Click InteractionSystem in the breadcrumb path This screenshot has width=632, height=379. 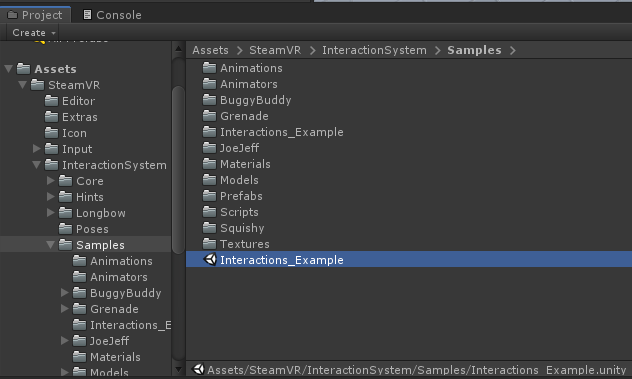pos(374,50)
